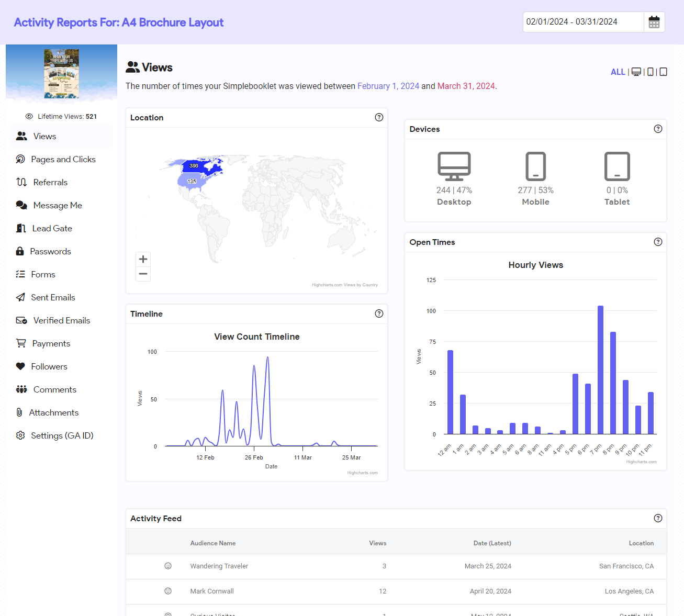
Task: Open help for the Location panel
Action: pos(379,117)
